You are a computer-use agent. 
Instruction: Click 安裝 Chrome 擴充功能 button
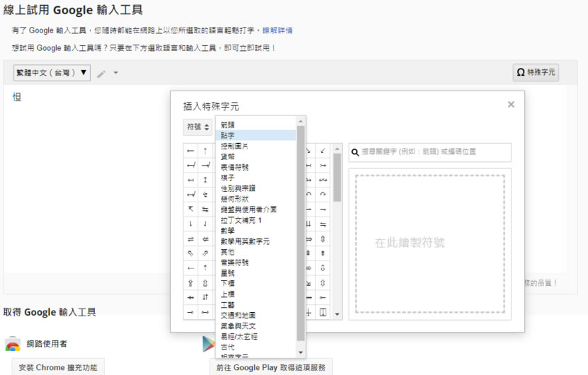[x=58, y=367]
